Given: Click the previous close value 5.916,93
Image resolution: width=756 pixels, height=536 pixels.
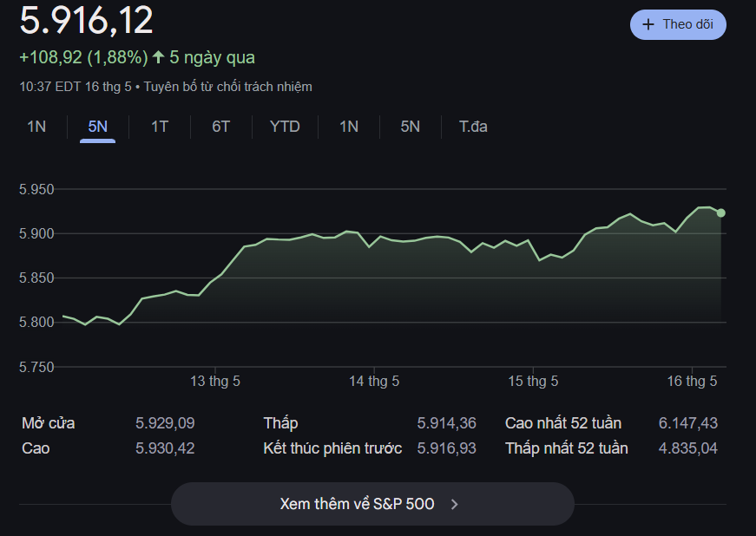Looking at the screenshot, I should [446, 448].
